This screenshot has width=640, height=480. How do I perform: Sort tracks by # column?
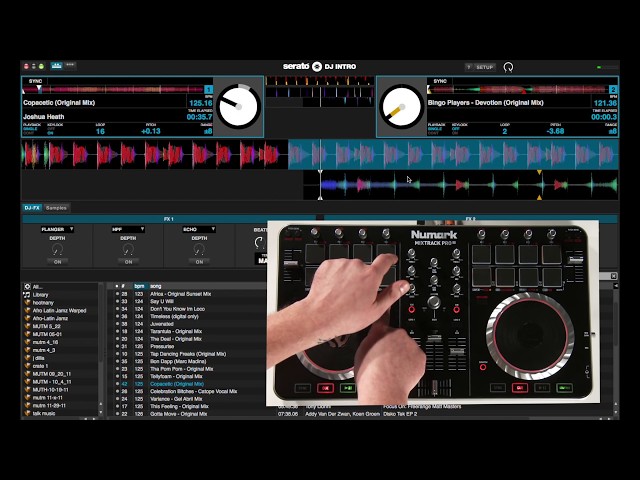(123, 286)
